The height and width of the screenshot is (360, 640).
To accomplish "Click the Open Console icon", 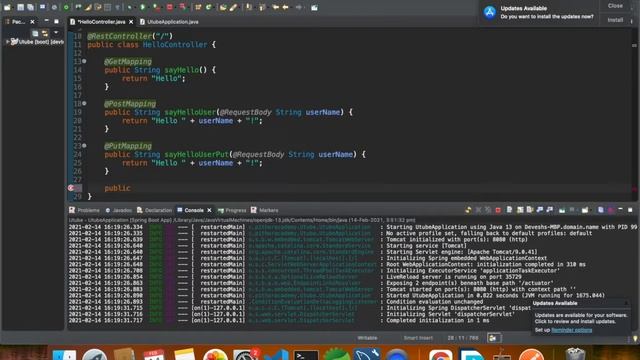I will pyautogui.click(x=585, y=210).
